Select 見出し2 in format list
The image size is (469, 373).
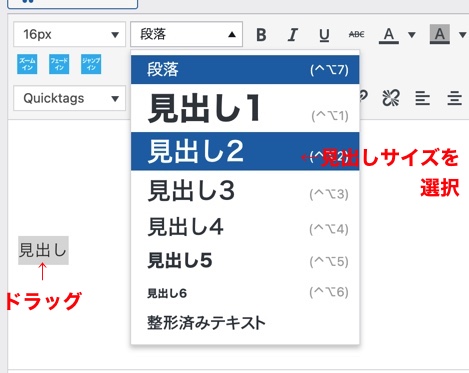tap(245, 151)
